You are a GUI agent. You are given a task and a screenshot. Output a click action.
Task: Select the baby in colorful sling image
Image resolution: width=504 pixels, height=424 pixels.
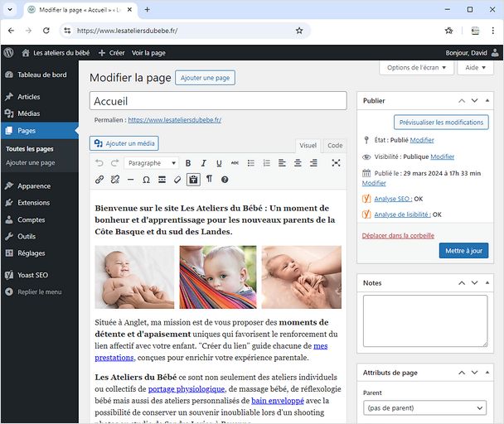coord(218,277)
